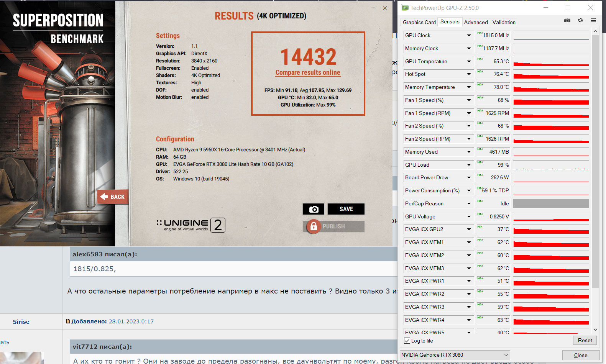Click the 14432 benchmark score

(308, 57)
